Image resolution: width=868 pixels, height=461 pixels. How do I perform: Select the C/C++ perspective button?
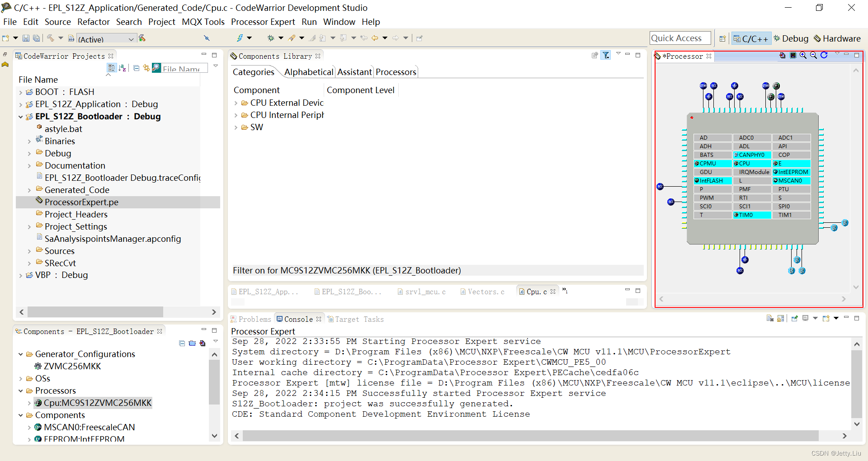[750, 39]
